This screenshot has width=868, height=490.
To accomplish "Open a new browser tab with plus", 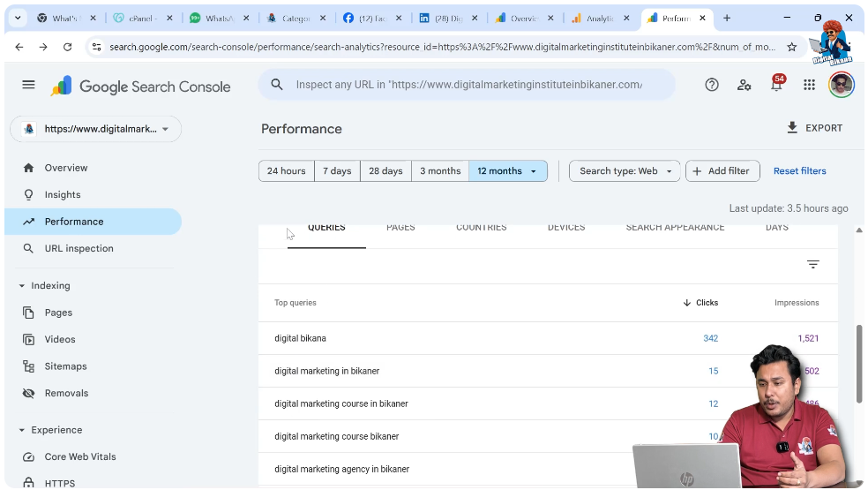I will point(727,19).
